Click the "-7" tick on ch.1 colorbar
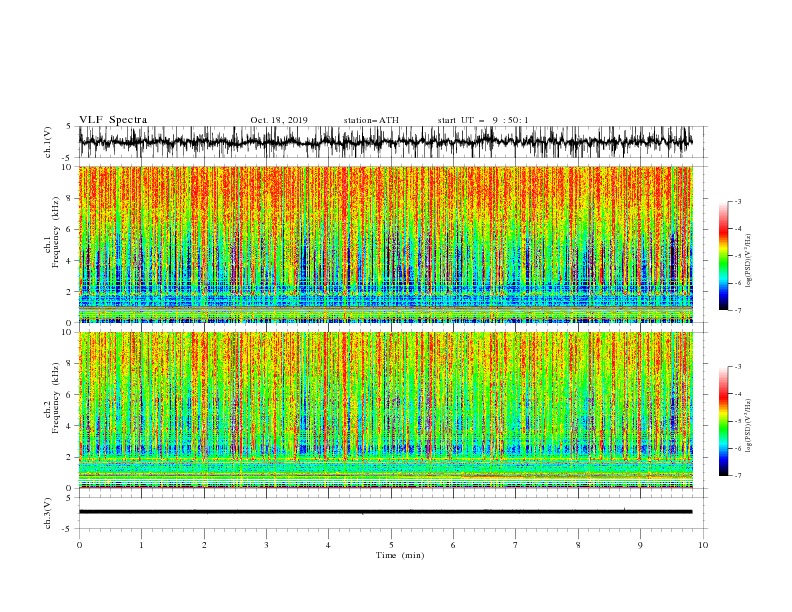This screenshot has width=792, height=612. click(737, 310)
